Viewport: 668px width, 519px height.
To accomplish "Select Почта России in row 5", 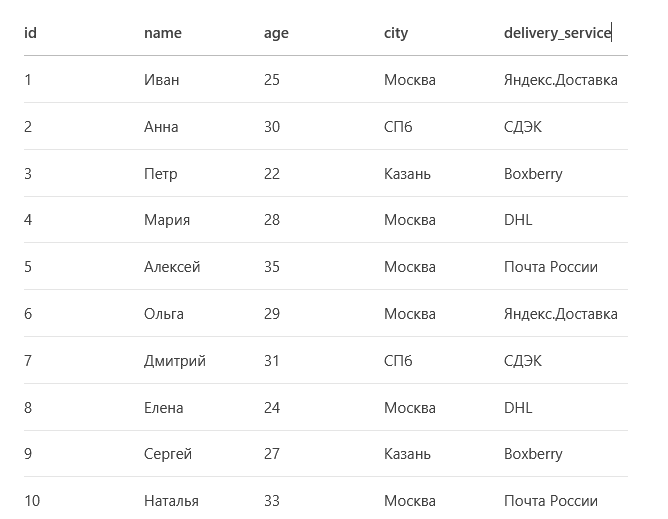I will click(x=551, y=267).
